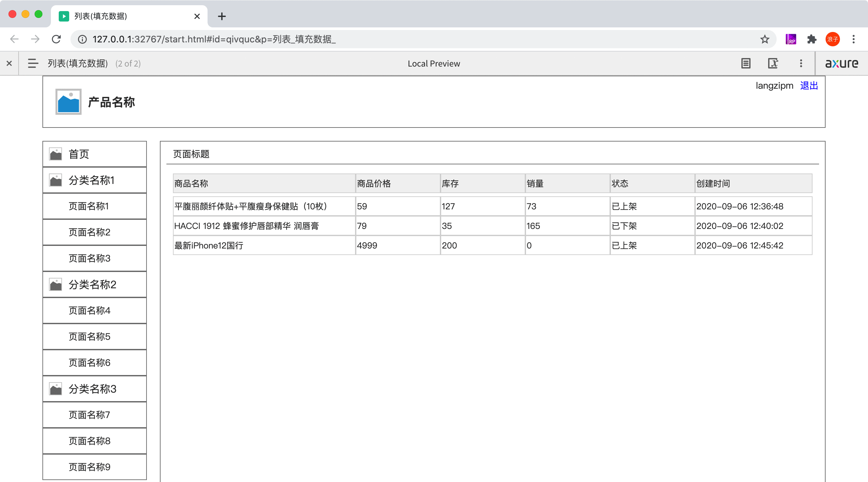868x482 pixels.
Task: Click the 库存 column header
Action: 483,184
